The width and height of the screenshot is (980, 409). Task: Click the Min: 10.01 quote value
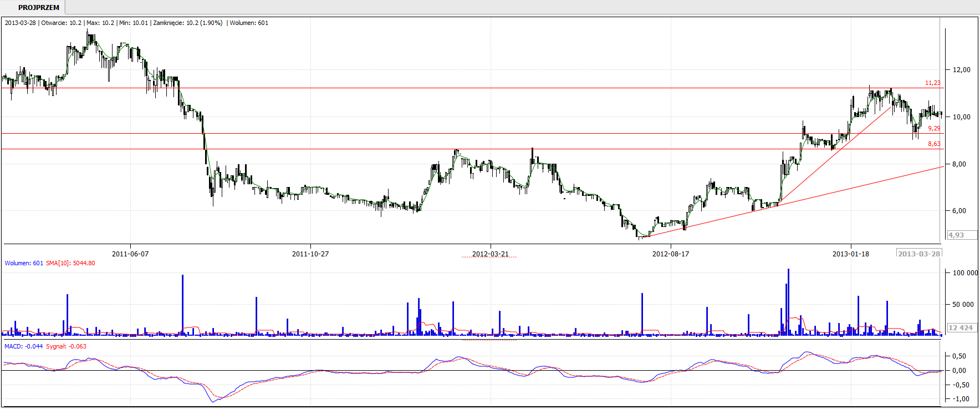tap(134, 23)
